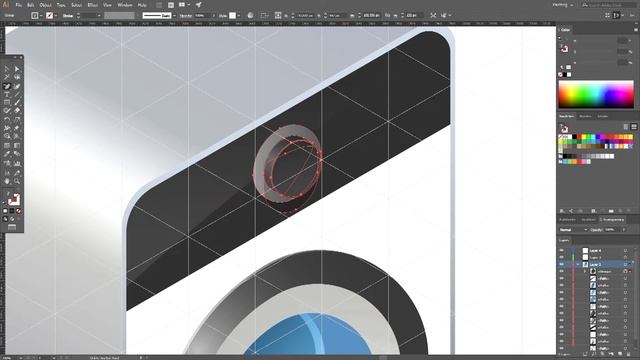Open Swatch Libraries menu button
Image resolution: width=640 pixels, height=360 pixels.
(x=562, y=211)
